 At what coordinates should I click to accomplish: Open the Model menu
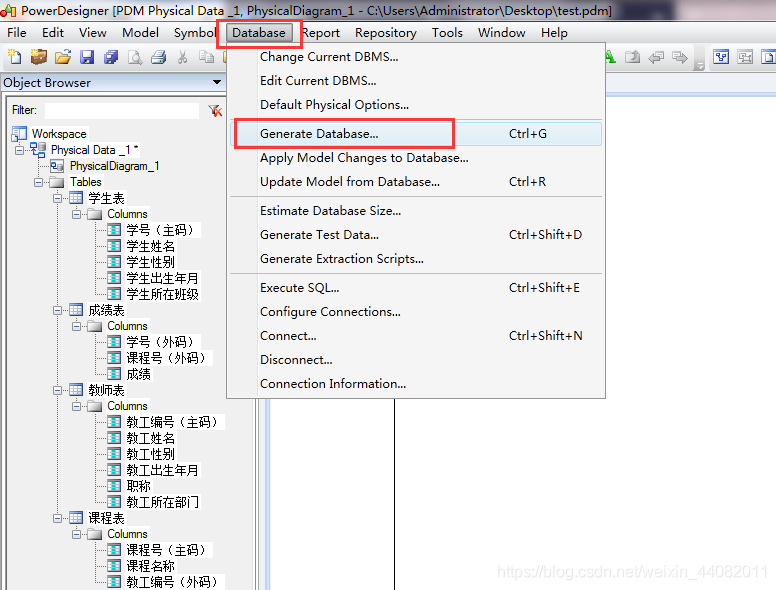click(x=141, y=33)
